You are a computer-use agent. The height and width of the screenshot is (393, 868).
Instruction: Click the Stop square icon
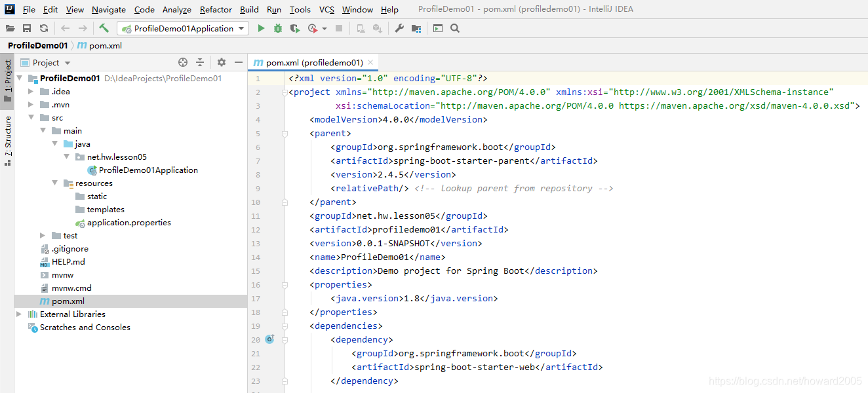[339, 28]
